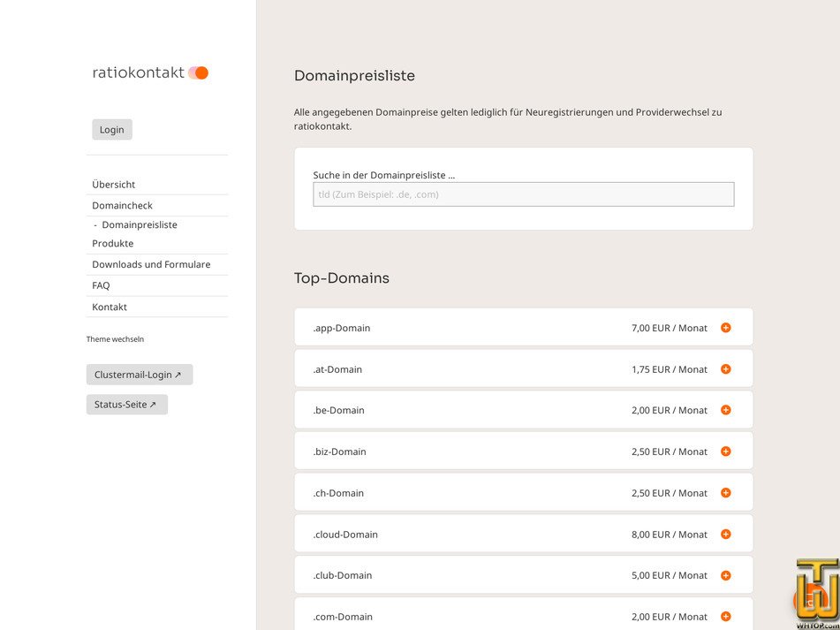Open the Clustermail-Login link
This screenshot has width=840, height=630.
click(x=140, y=375)
